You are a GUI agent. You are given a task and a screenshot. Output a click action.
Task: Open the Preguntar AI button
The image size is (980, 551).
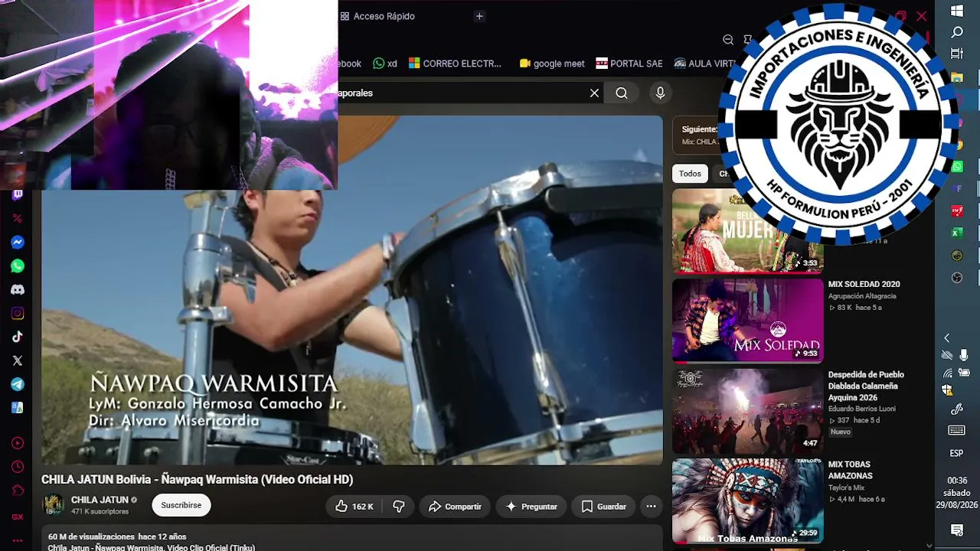(x=531, y=507)
